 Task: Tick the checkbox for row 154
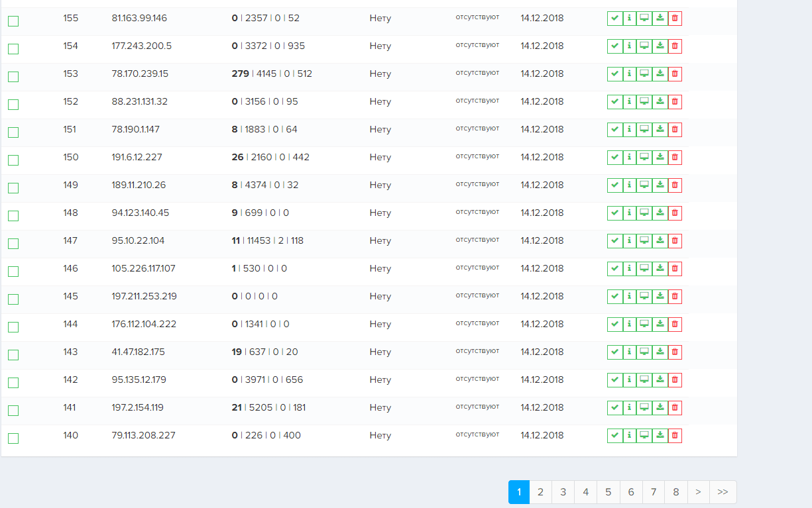point(13,49)
